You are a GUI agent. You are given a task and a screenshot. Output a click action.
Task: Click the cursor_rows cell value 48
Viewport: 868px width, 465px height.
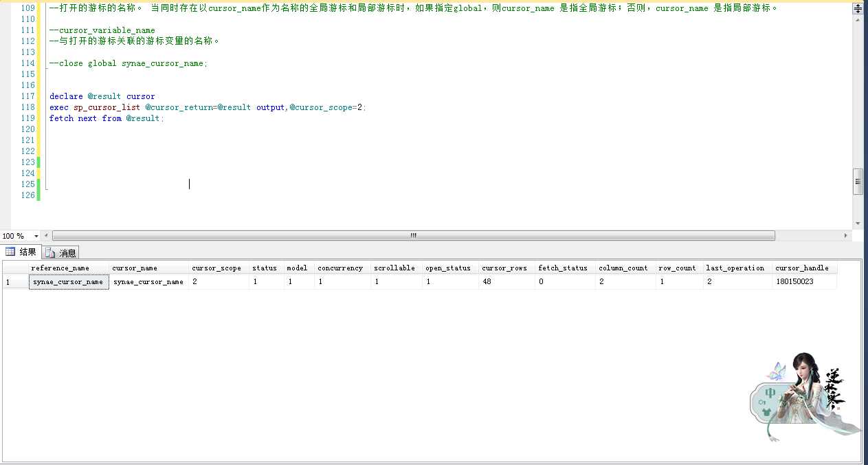click(507, 282)
